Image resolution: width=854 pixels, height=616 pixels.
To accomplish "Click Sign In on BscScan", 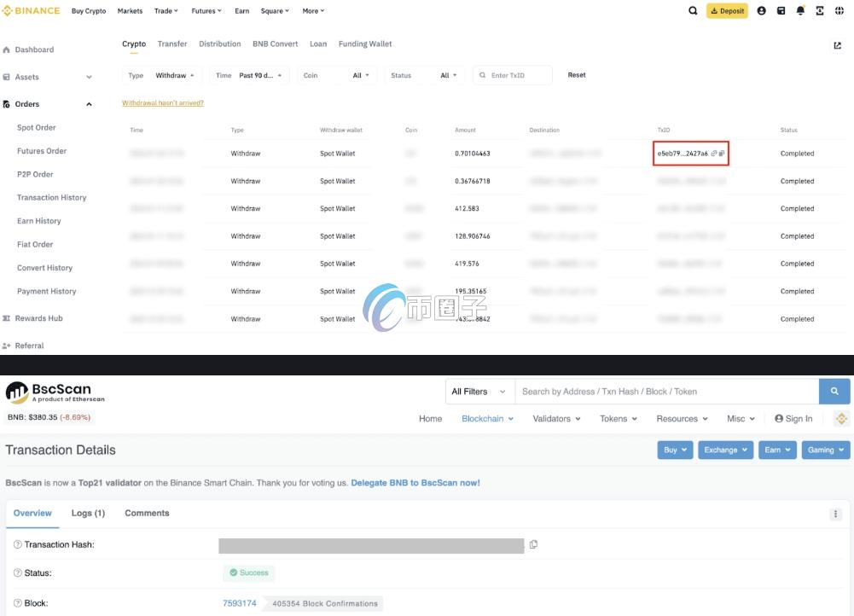I will tap(793, 419).
